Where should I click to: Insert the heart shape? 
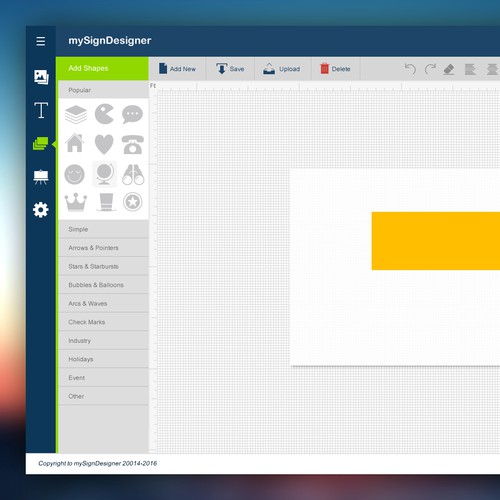pyautogui.click(x=104, y=144)
